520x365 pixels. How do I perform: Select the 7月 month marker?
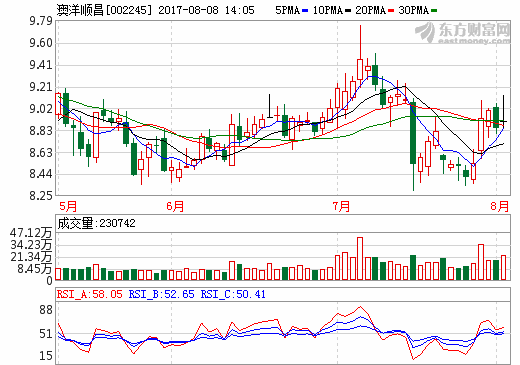(x=341, y=206)
